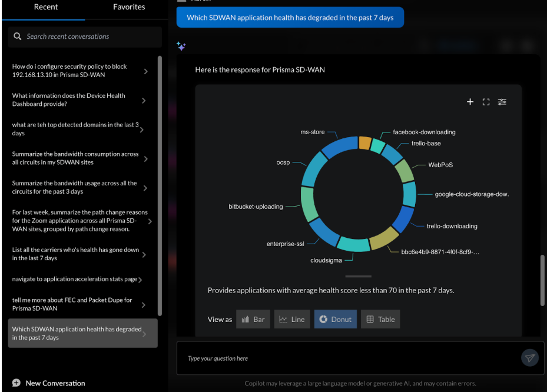Start a New Conversation
The image size is (547, 392).
(55, 383)
